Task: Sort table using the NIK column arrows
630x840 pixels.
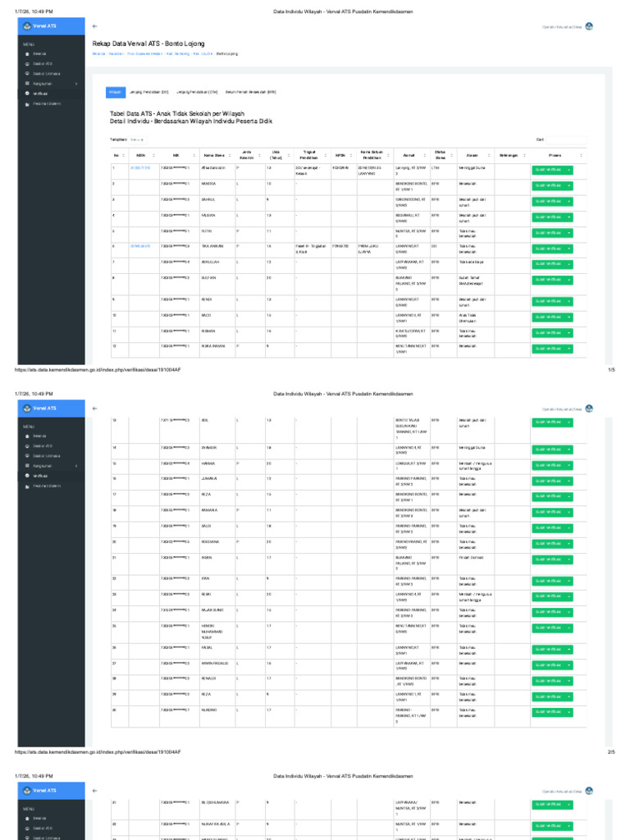Action: pos(194,155)
